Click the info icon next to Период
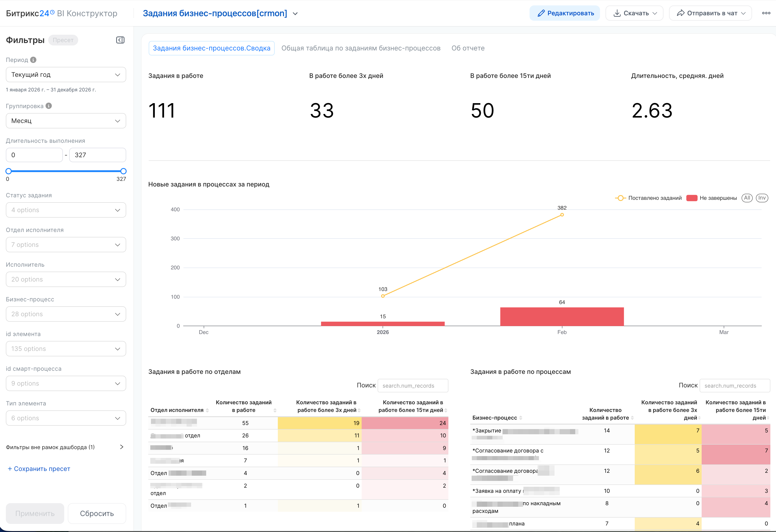Image resolution: width=776 pixels, height=532 pixels. point(33,60)
